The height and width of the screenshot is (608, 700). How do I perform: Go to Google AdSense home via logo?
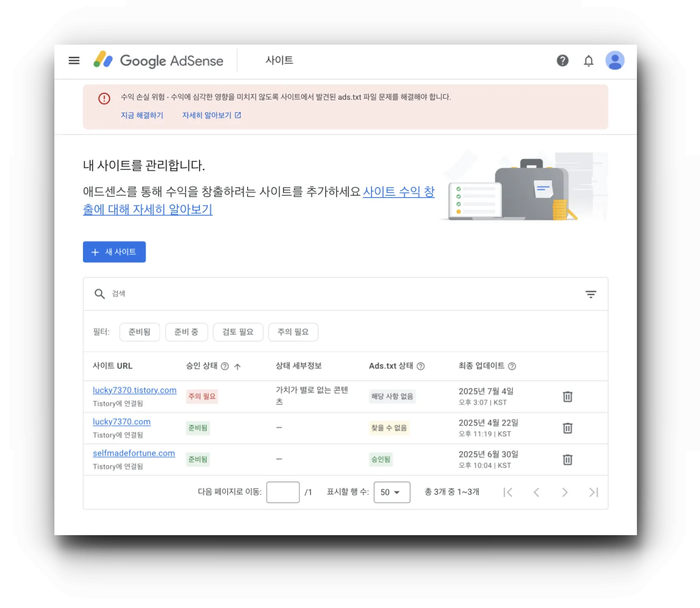click(158, 61)
